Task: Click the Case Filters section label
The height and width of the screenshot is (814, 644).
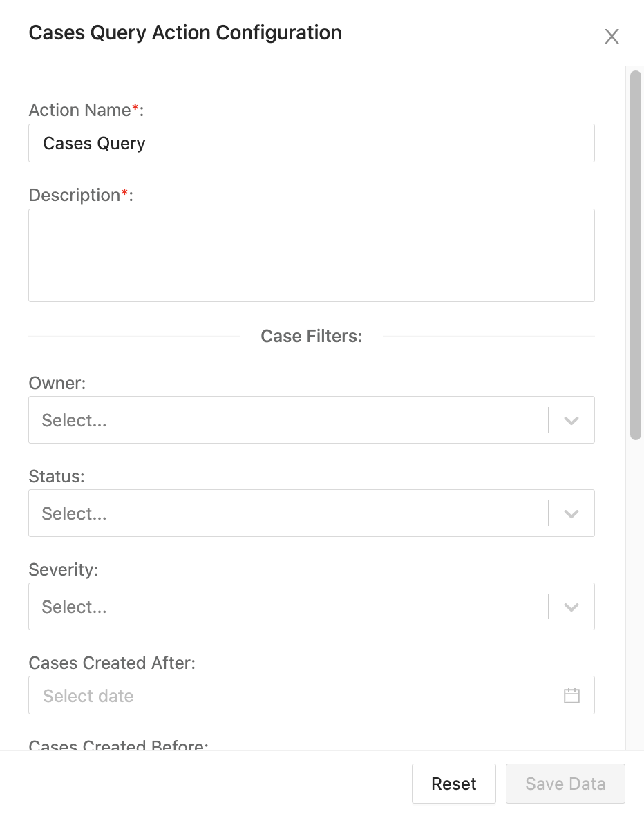Action: tap(311, 336)
